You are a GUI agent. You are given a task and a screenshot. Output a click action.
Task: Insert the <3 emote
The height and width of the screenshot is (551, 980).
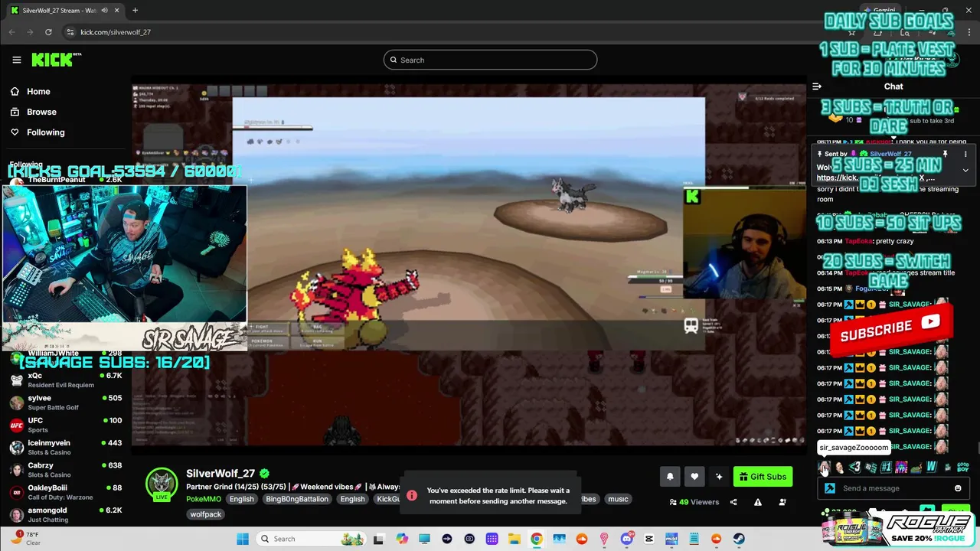(x=855, y=467)
